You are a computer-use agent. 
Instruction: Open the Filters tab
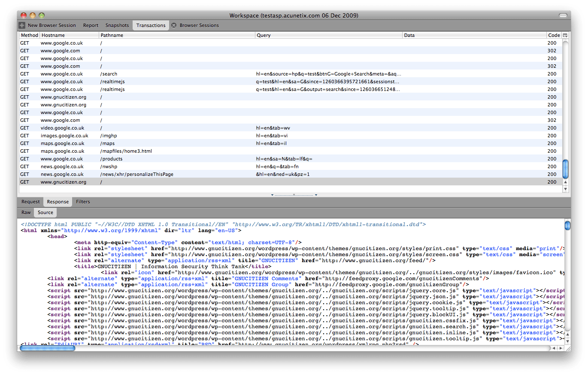pyautogui.click(x=83, y=202)
